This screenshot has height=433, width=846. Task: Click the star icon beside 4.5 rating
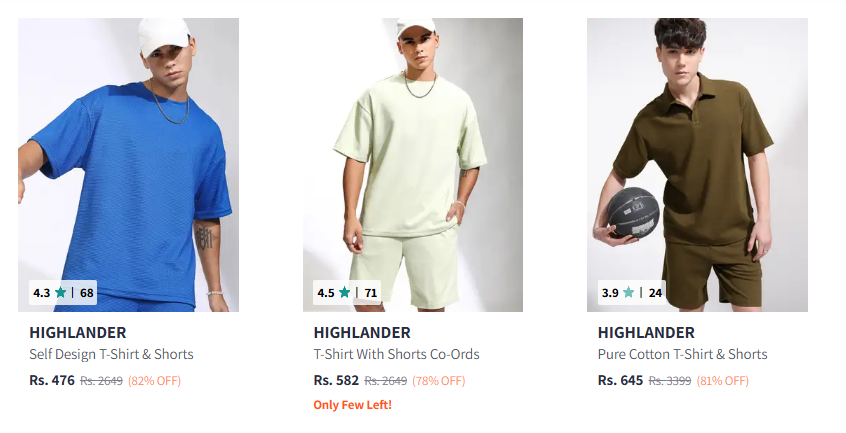coord(345,293)
